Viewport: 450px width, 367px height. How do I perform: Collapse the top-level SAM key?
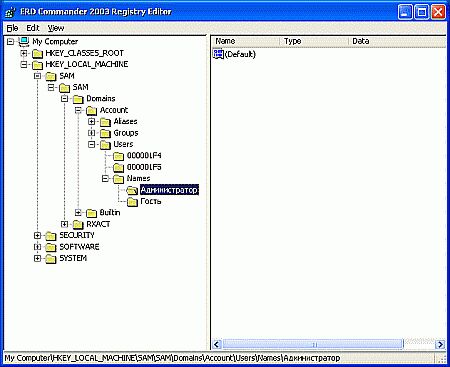click(37, 76)
